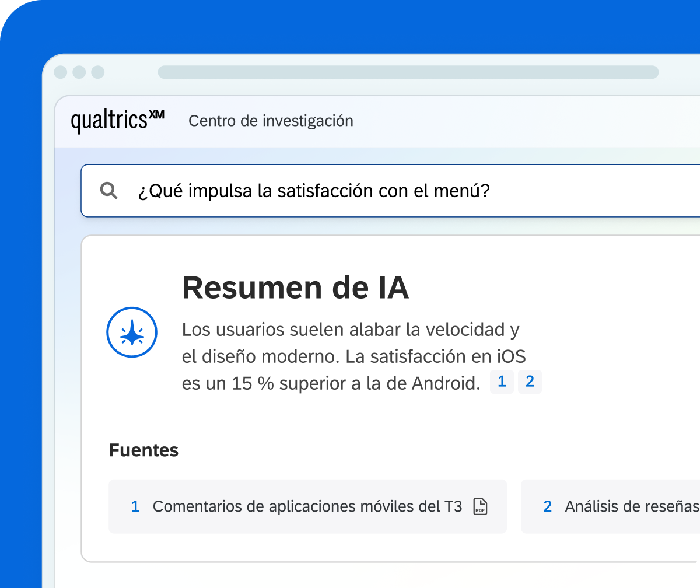Image resolution: width=700 pixels, height=588 pixels.
Task: Click the first gray window dot
Action: pos(61,72)
